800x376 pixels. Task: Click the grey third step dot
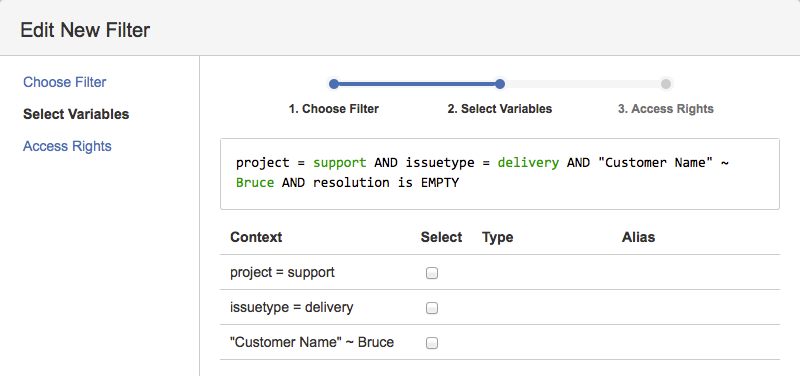[x=666, y=84]
